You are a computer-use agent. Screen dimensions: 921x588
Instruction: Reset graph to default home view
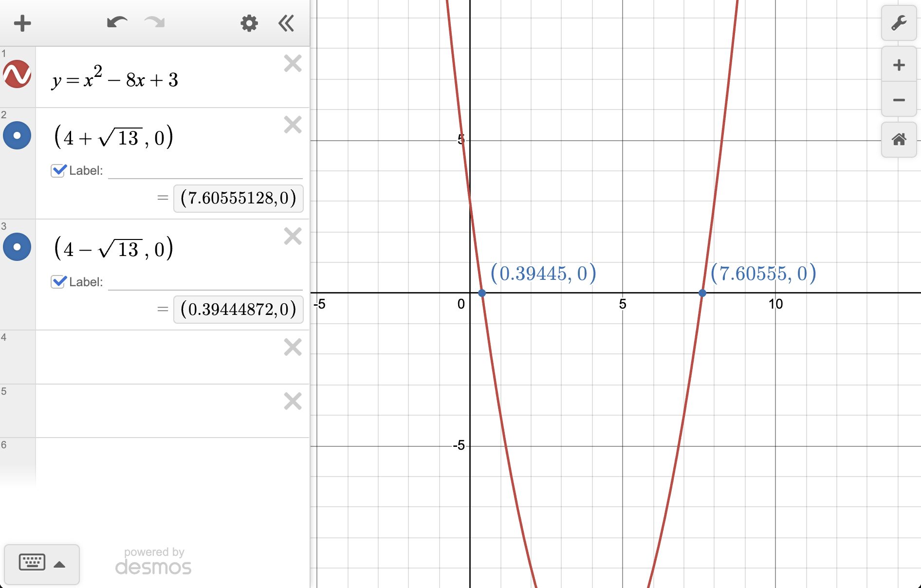click(x=899, y=140)
